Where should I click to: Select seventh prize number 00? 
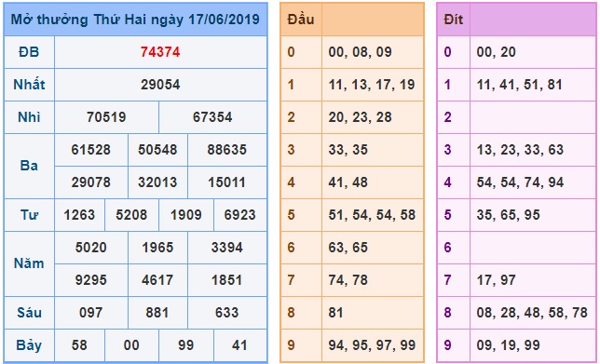tap(131, 345)
